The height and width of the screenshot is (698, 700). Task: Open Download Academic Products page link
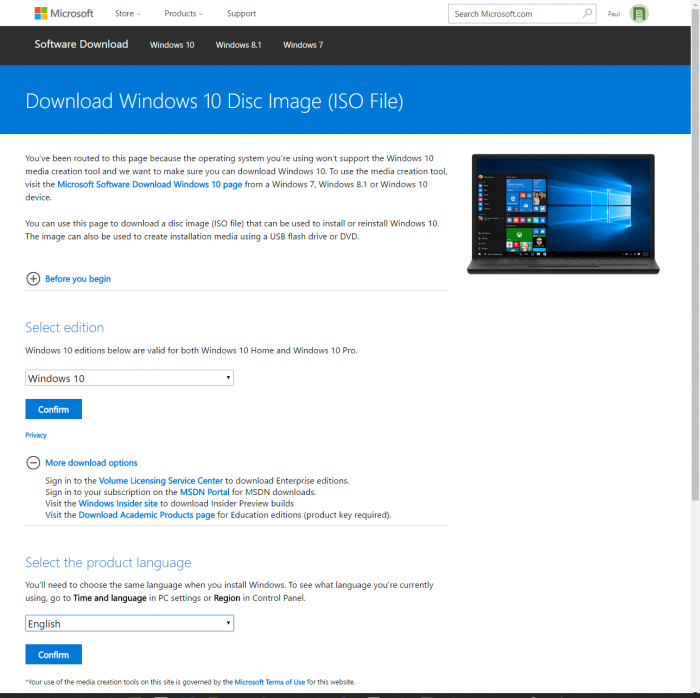pyautogui.click(x=146, y=515)
